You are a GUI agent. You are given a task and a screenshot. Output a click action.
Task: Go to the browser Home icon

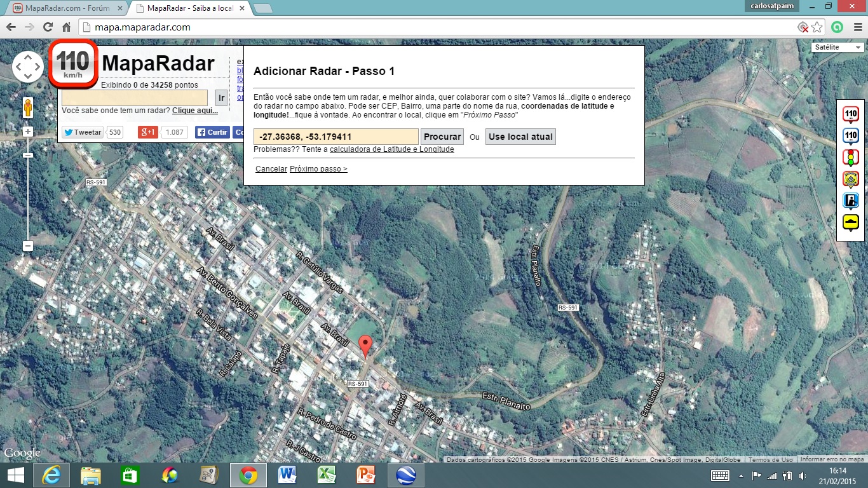(66, 27)
